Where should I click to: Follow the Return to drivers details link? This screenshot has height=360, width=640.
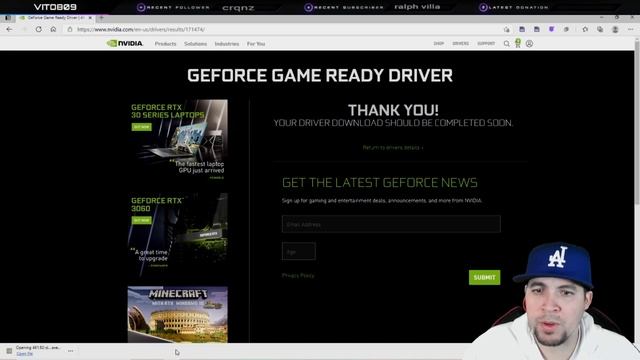coord(393,147)
